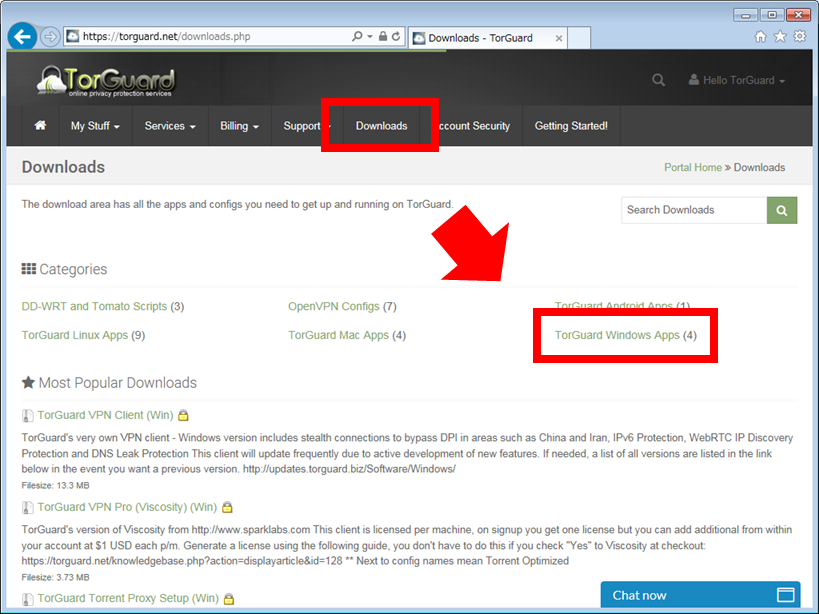Open DD-WRT and Tomato Scripts category
Image resolution: width=819 pixels, height=614 pixels.
(x=94, y=306)
